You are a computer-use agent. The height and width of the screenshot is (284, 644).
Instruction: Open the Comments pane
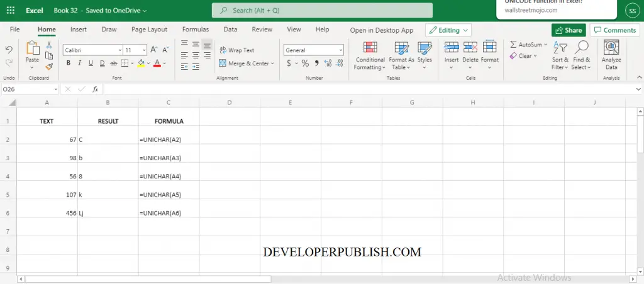(615, 30)
